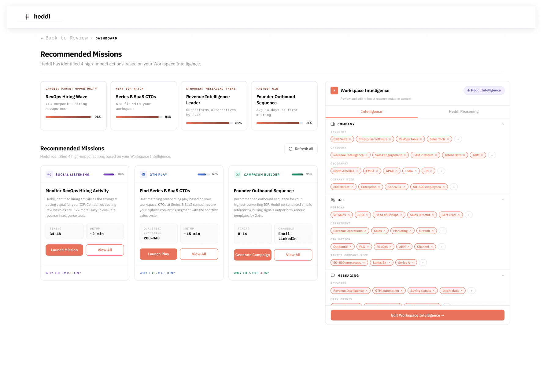Image resolution: width=543 pixels, height=392 pixels.
Task: Click the Social Listening 84% confidence bar
Action: coord(109,175)
